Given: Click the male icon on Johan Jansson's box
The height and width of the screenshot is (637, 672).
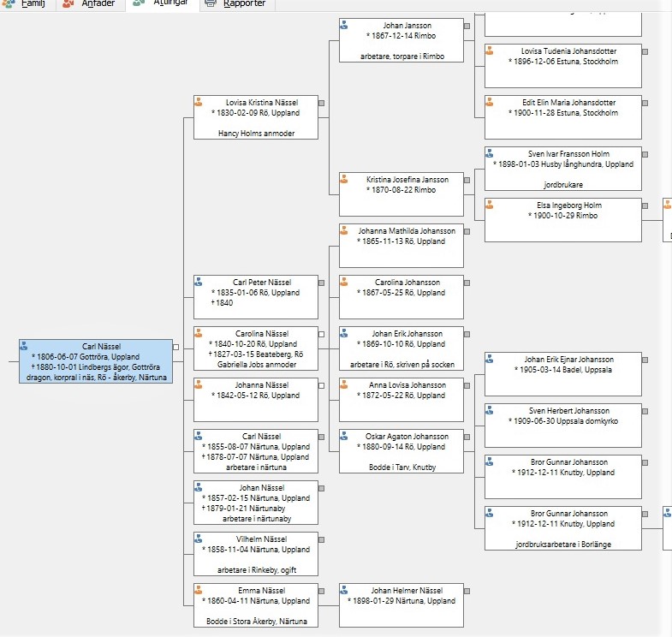Looking at the screenshot, I should (344, 26).
